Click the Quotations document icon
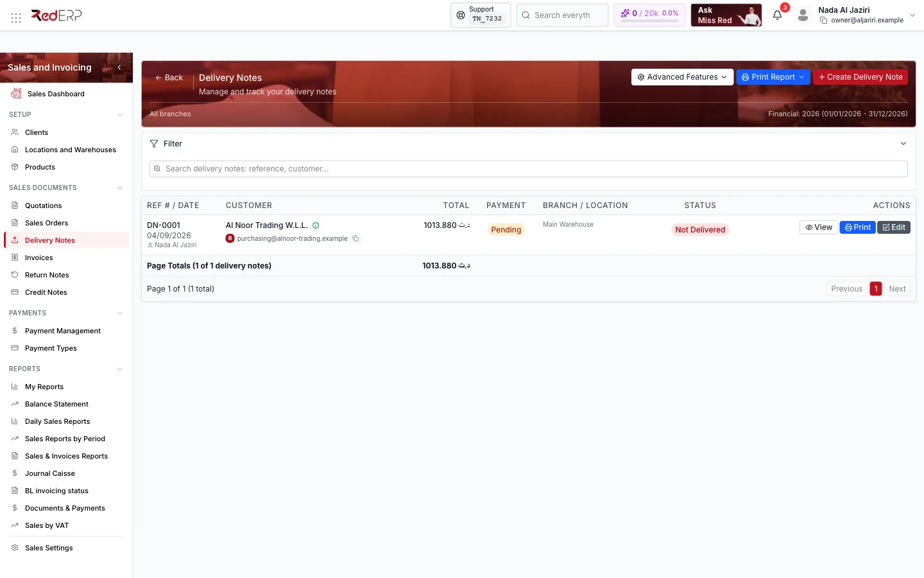The width and height of the screenshot is (924, 578). click(x=15, y=206)
